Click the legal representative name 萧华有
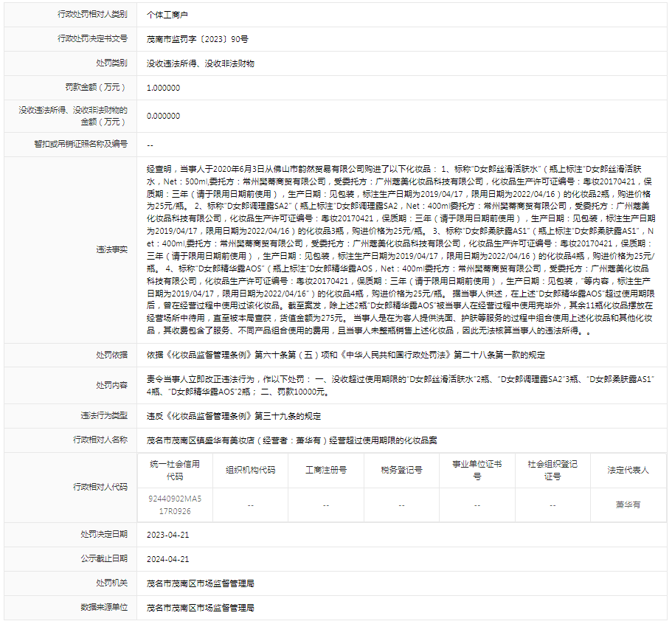This screenshot has width=672, height=624. [x=628, y=505]
